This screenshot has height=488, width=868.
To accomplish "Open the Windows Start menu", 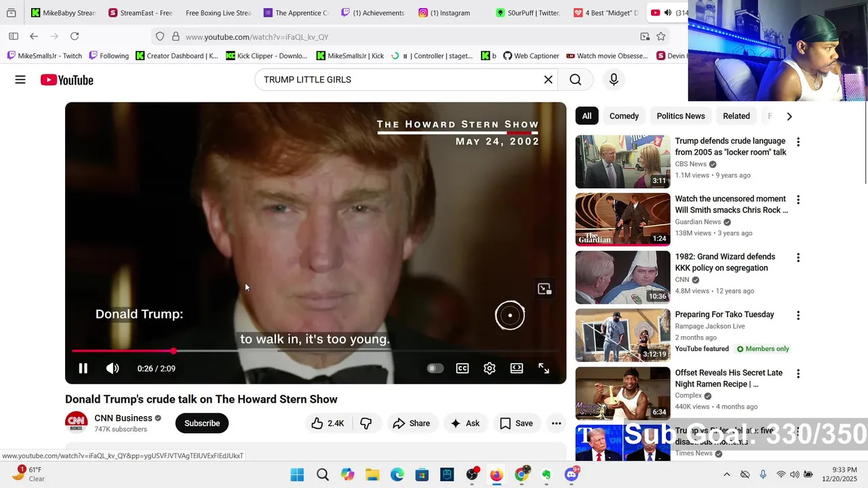I will click(297, 474).
